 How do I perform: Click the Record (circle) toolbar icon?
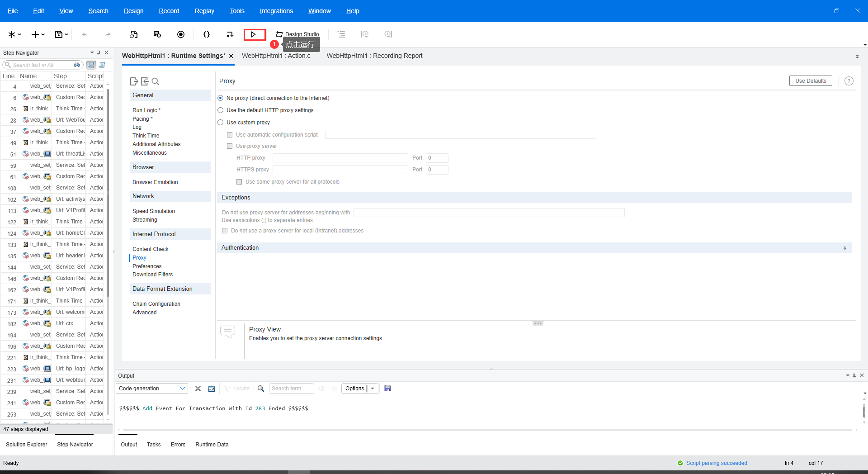coord(181,34)
